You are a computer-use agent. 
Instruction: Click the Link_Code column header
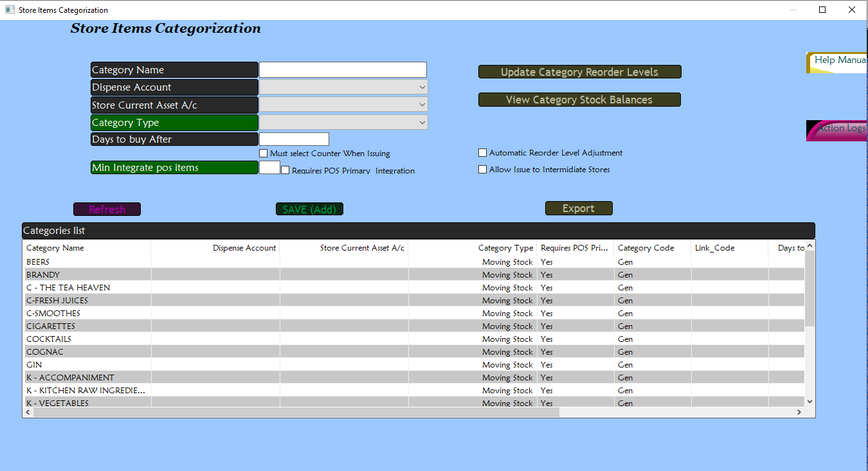(x=730, y=248)
